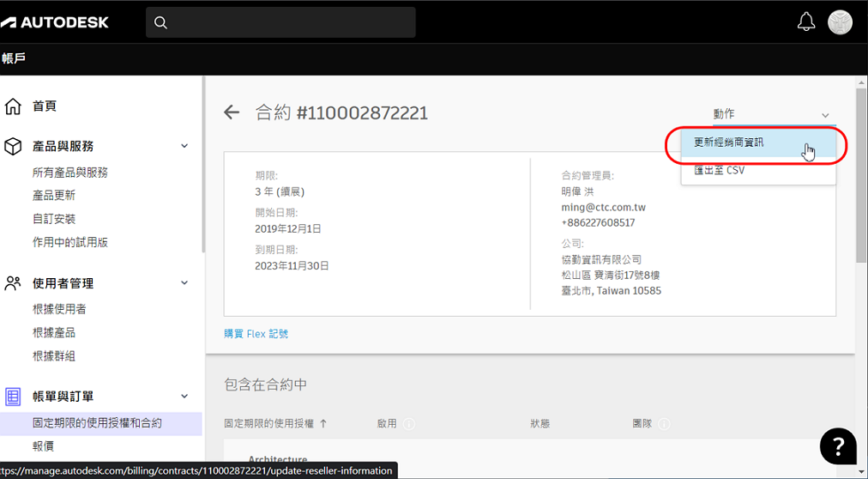
Task: Click the 2023年11月30日 expiry date
Action: [292, 266]
